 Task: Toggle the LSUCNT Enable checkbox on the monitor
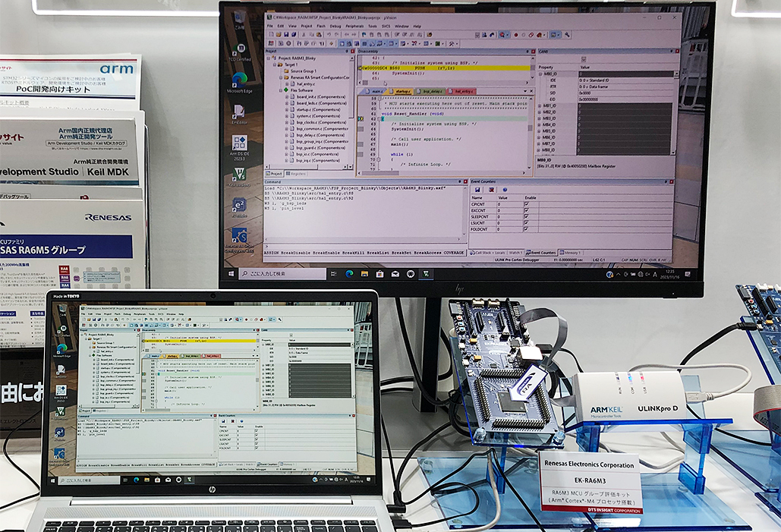(x=527, y=222)
